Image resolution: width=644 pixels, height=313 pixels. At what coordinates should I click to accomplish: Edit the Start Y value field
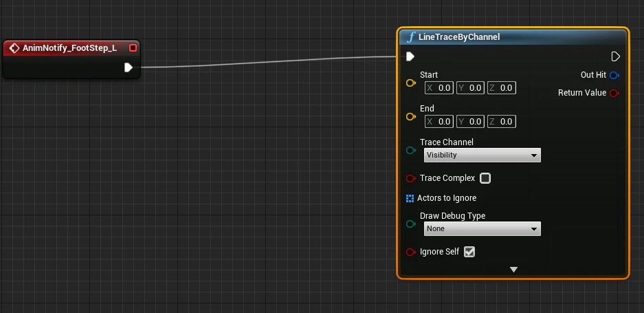[470, 88]
